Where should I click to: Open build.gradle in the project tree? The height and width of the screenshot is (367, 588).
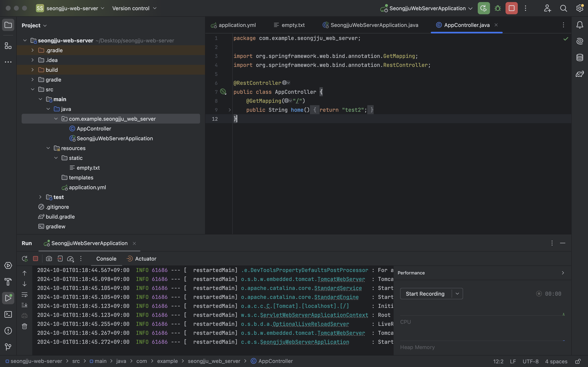coord(60,217)
